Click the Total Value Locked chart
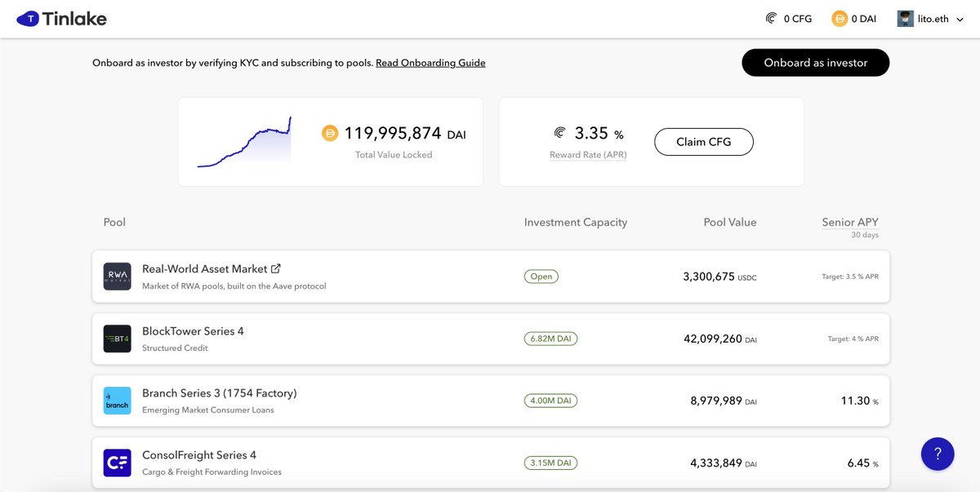Viewport: 980px width, 492px height. 244,142
